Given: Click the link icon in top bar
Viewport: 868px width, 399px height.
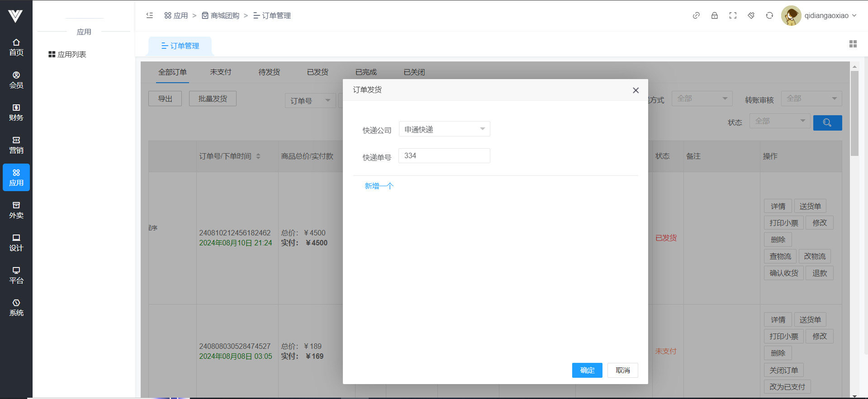Looking at the screenshot, I should [696, 15].
